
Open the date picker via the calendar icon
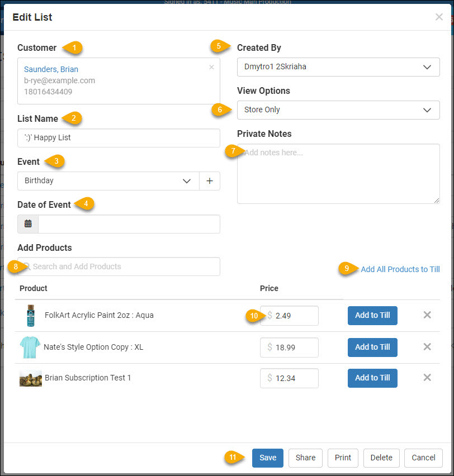click(x=27, y=223)
